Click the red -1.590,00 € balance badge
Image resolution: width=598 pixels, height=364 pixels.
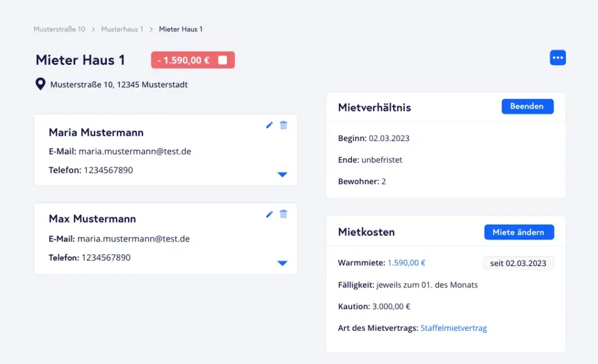184,60
